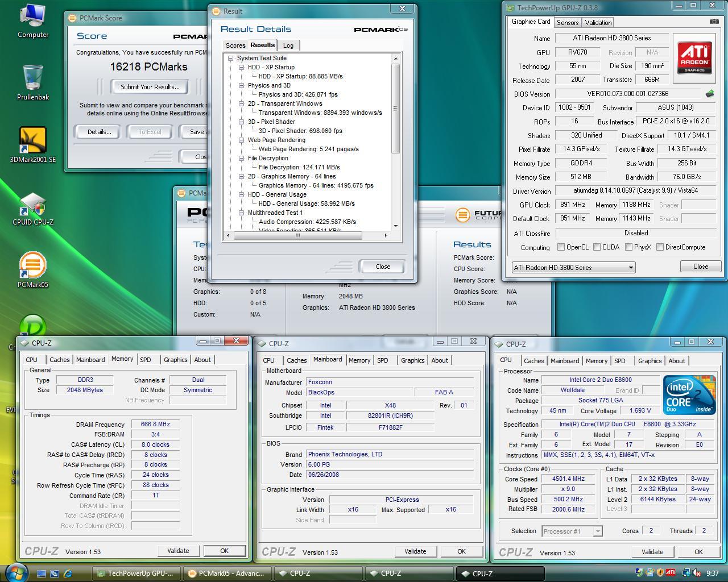Collapse the 2D - Transparent Windows node

click(242, 103)
